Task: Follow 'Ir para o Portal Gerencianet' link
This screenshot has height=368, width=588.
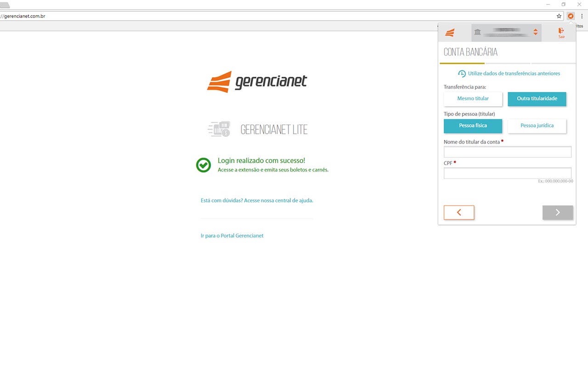Action: (232, 236)
